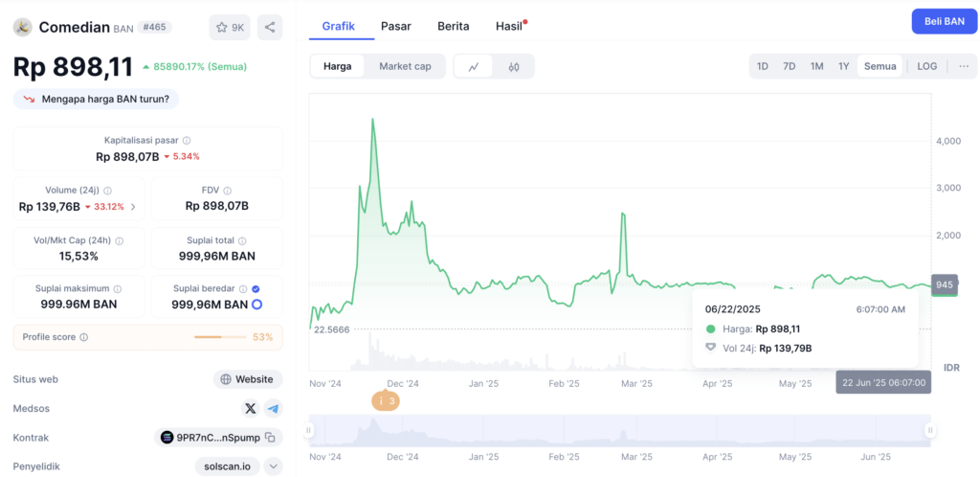Expand the explorer list beside solscan.io

273,466
